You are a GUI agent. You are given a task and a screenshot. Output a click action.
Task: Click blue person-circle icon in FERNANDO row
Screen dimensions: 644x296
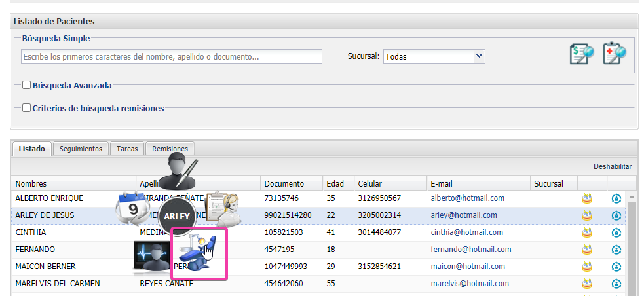point(616,250)
